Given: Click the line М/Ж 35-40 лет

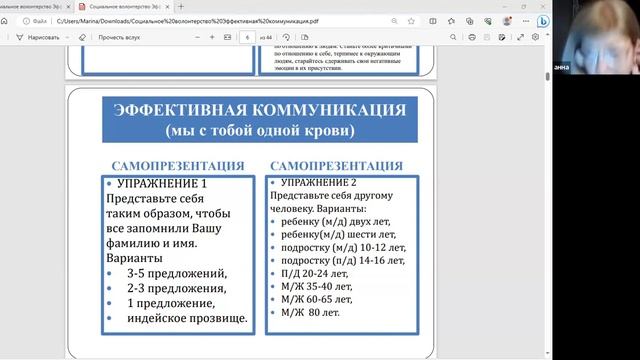Looking at the screenshot, I should pyautogui.click(x=317, y=287).
